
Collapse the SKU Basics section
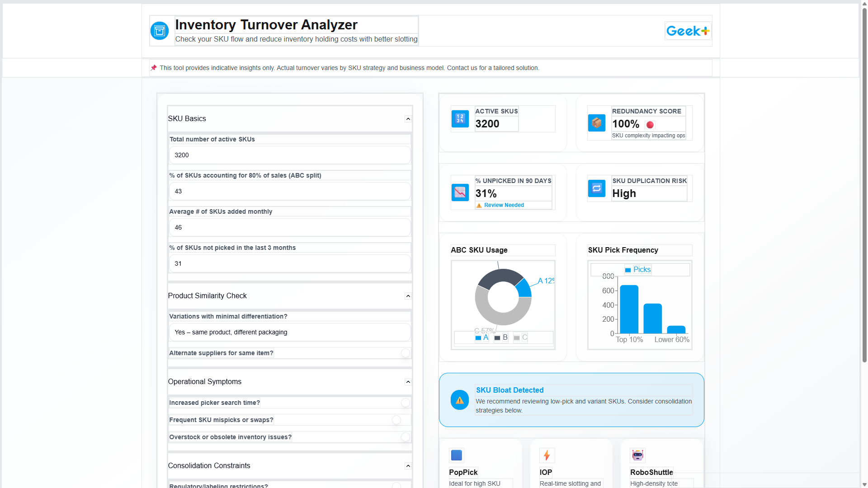(407, 118)
